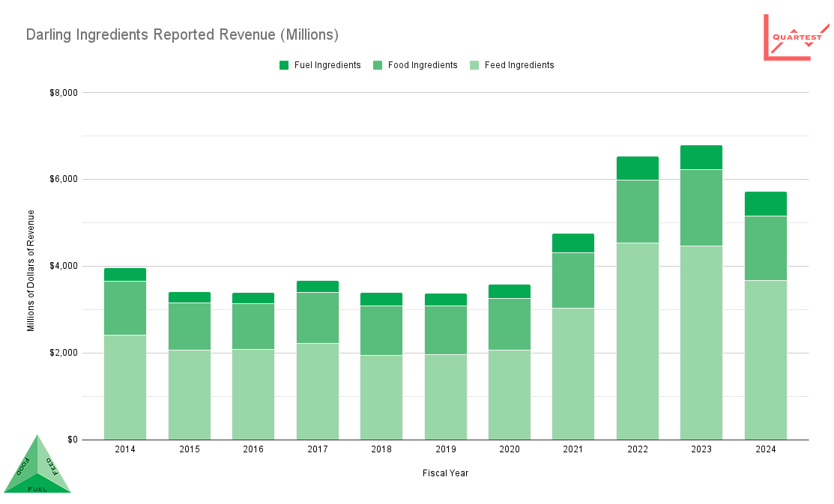
Task: Click the '2016' year label
Action: tap(253, 449)
